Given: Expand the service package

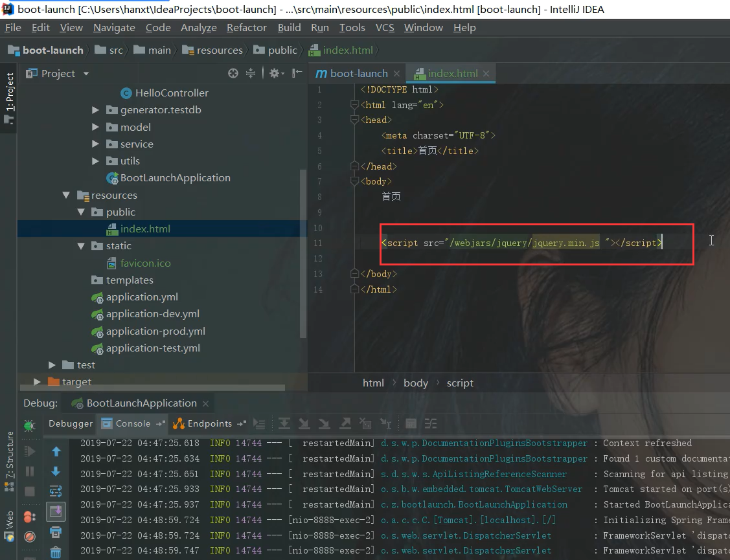Looking at the screenshot, I should click(x=95, y=144).
